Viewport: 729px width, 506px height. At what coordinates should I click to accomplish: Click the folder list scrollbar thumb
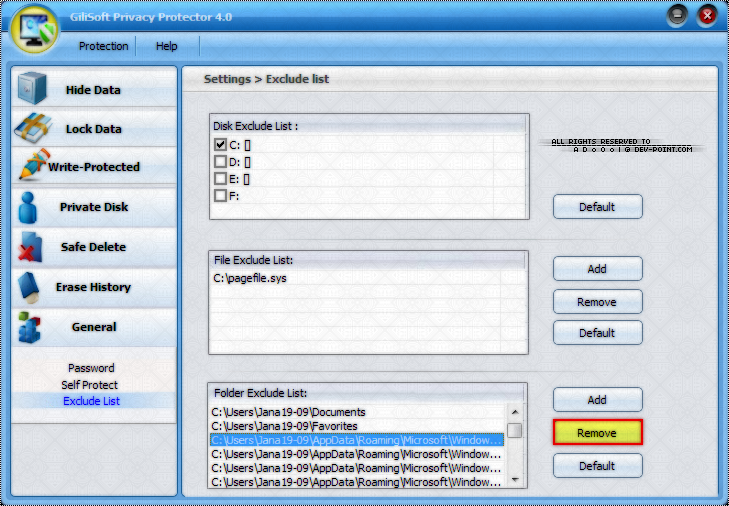[x=515, y=430]
